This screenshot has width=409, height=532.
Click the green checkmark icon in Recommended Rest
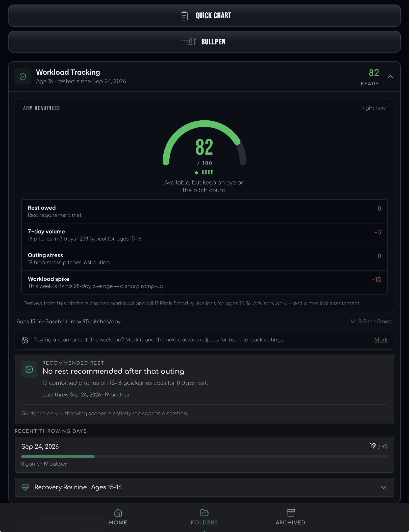(x=29, y=369)
